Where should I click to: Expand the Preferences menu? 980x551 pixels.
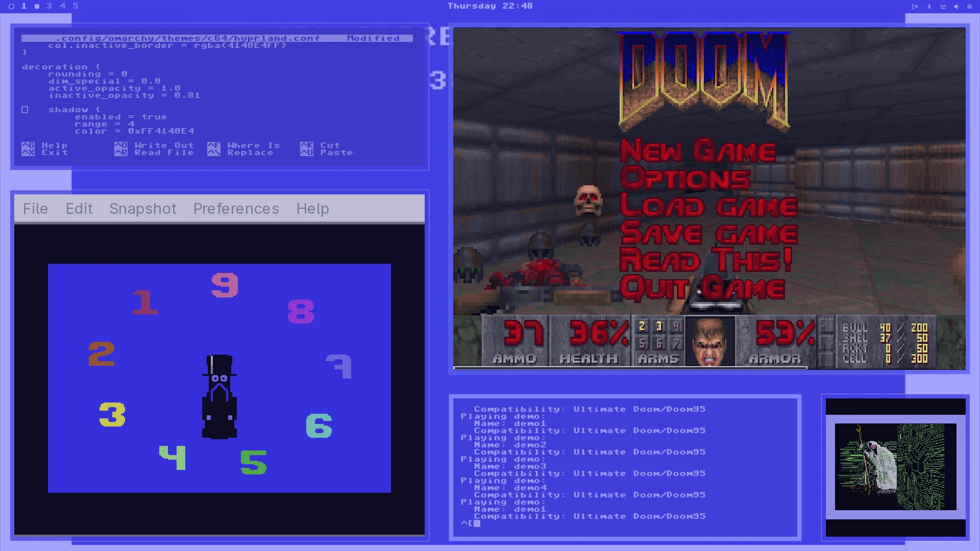point(236,209)
